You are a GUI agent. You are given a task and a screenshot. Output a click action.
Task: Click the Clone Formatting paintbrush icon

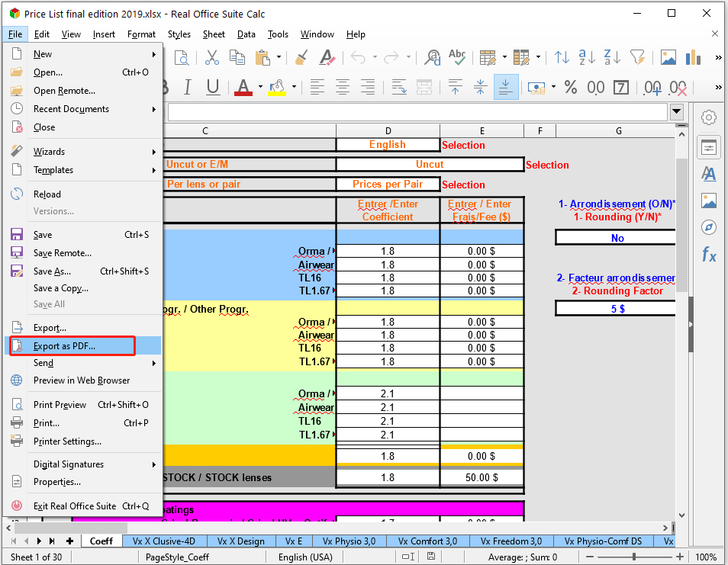click(x=301, y=58)
